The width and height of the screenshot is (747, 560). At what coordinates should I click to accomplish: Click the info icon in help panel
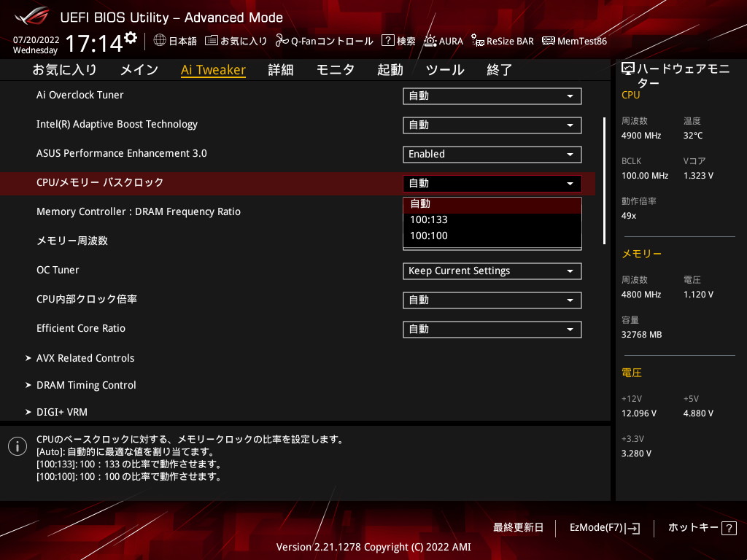coord(18,446)
